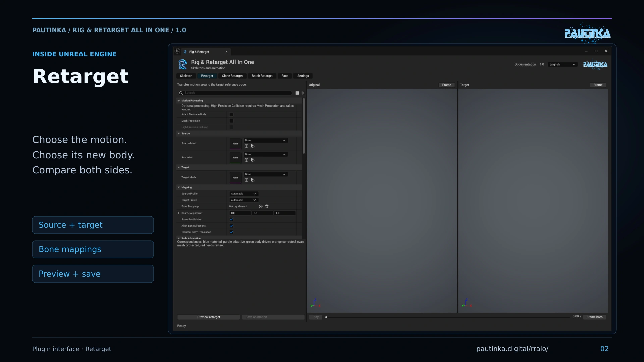Browse to Source Mesh in content browser
The image size is (644, 362).
[253, 146]
